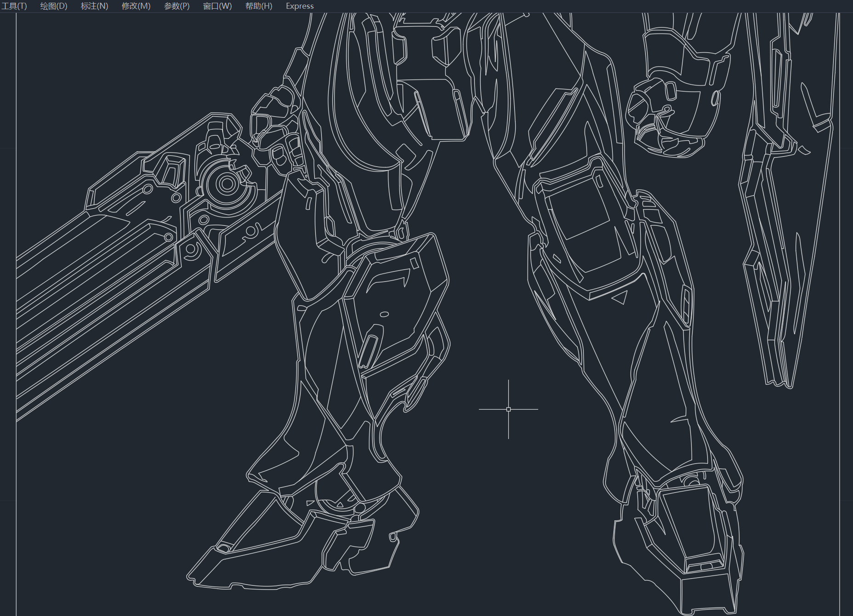Show the 帮助(H) help menu

click(259, 6)
